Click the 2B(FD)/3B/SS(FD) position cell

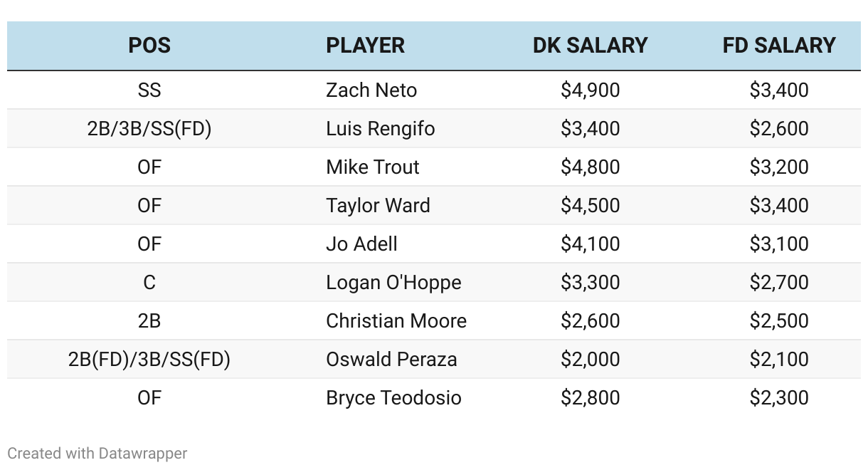[149, 360]
